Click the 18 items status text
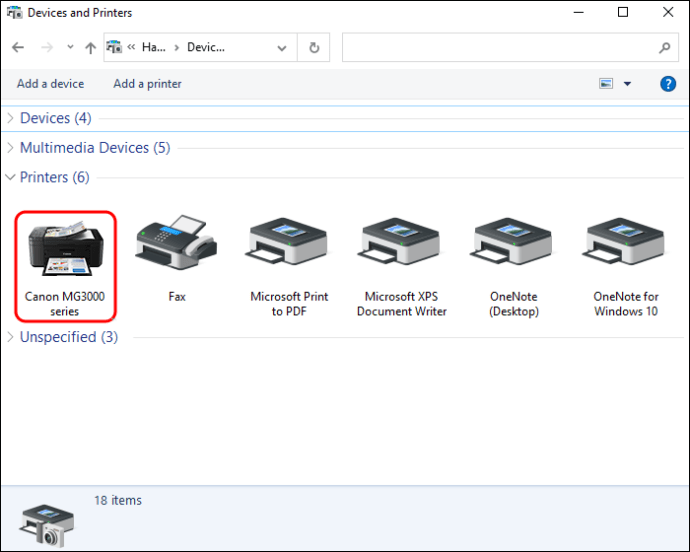Image resolution: width=690 pixels, height=552 pixels. (x=118, y=500)
